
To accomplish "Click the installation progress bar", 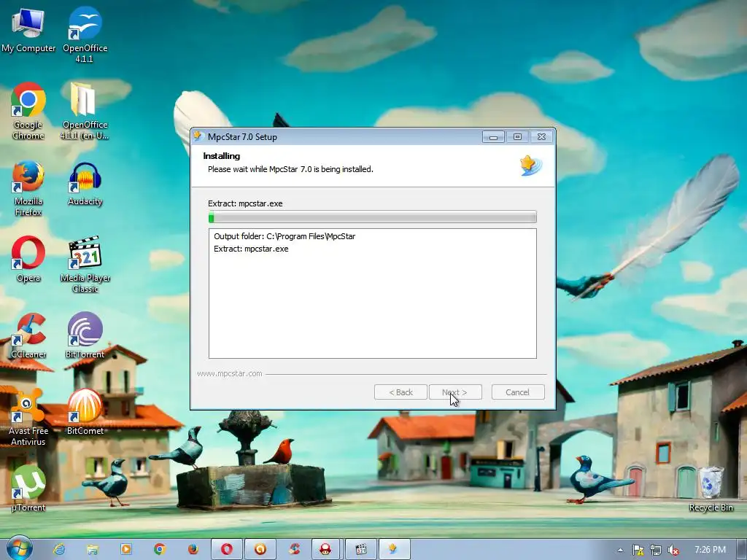I will pyautogui.click(x=373, y=217).
